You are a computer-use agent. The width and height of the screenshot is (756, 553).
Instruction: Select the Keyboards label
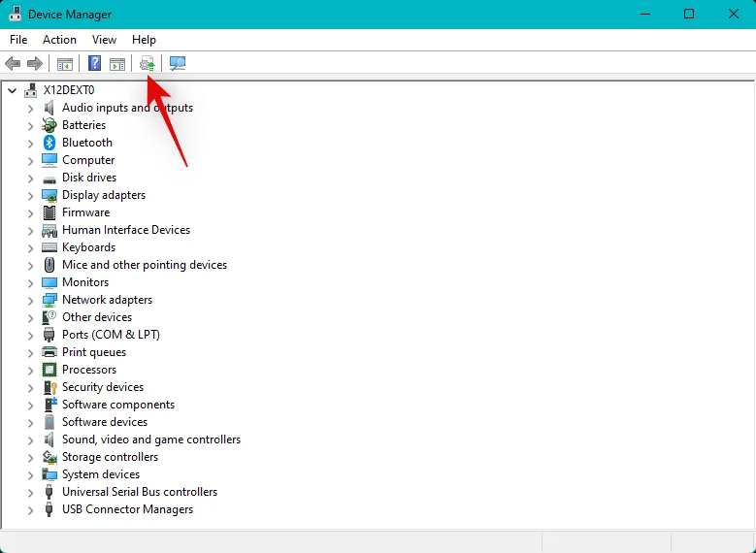pos(88,247)
